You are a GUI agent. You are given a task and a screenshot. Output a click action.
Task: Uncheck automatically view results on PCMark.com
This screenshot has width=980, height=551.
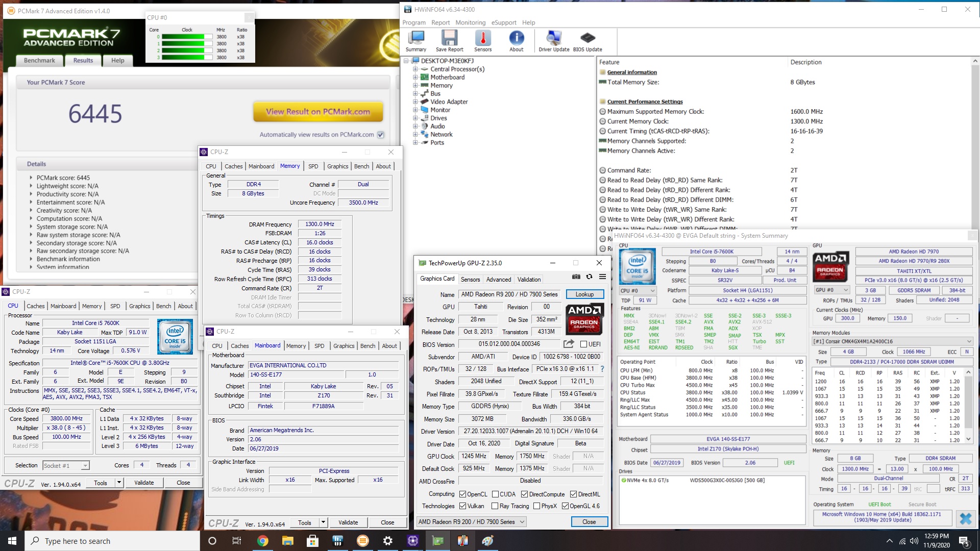pos(380,135)
